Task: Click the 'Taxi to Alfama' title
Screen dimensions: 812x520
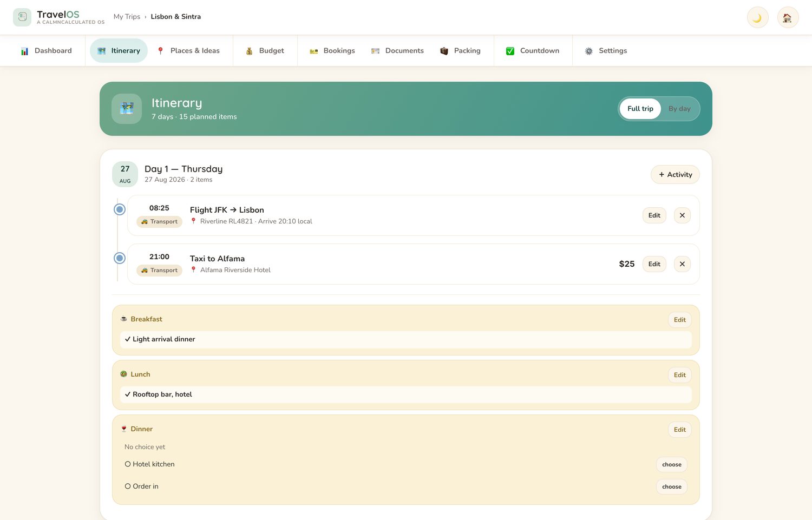Action: tap(217, 259)
